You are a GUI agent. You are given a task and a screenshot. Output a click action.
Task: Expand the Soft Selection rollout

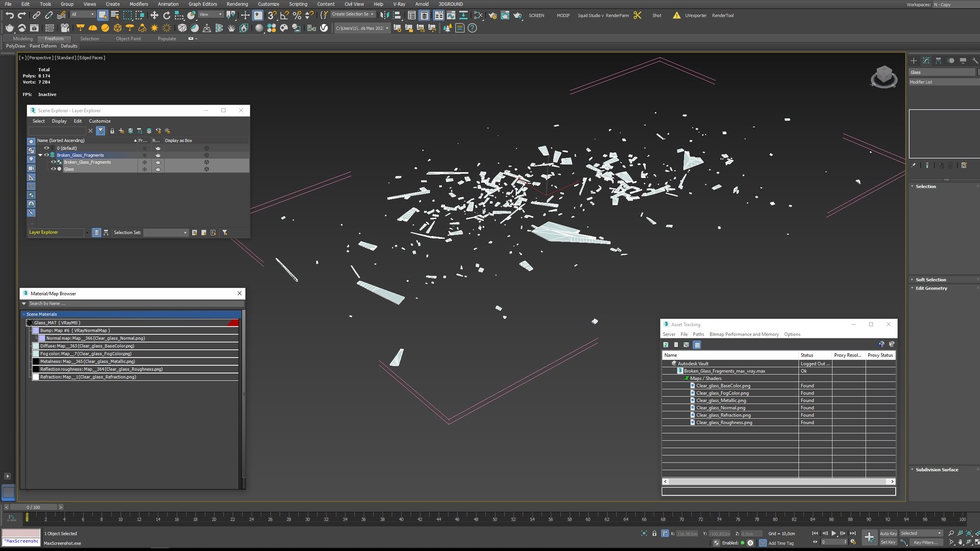[930, 280]
